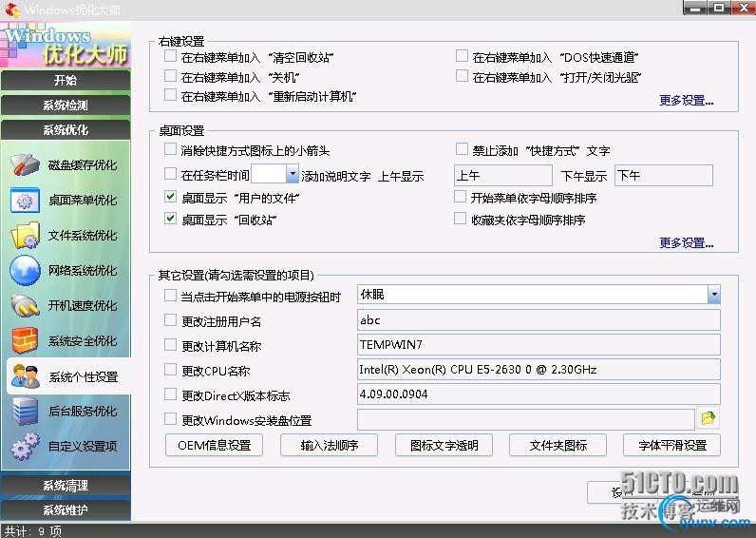
Task: Open 字体平滑设置 button
Action: pyautogui.click(x=672, y=445)
